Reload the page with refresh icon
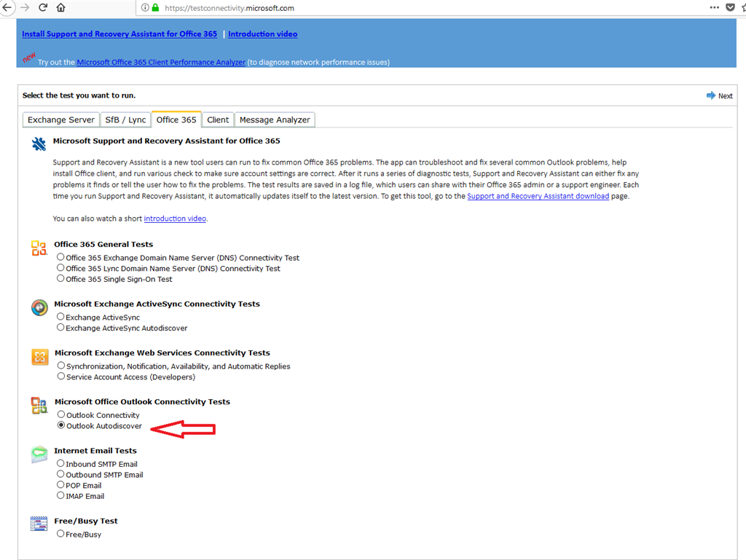746x560 pixels. coord(43,7)
